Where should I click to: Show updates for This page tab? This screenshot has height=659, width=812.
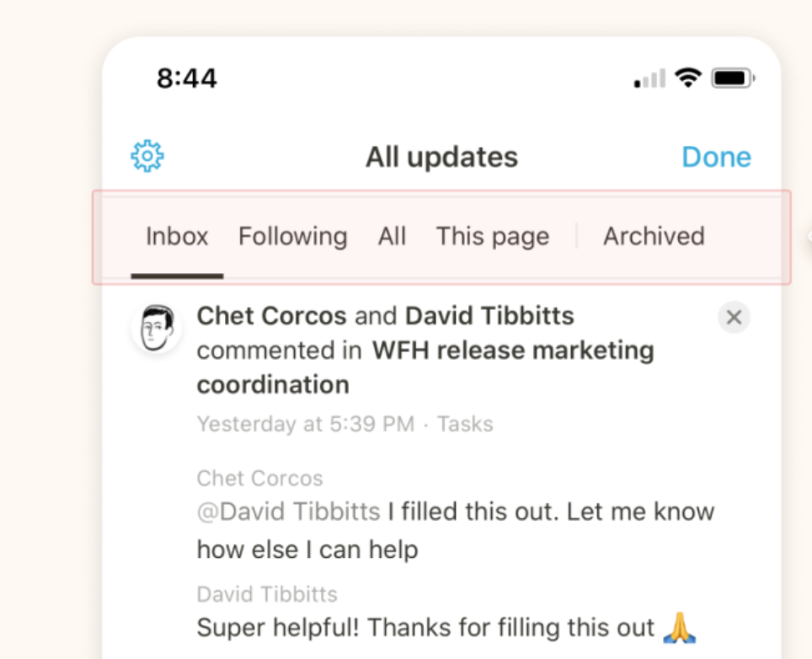[x=492, y=236]
